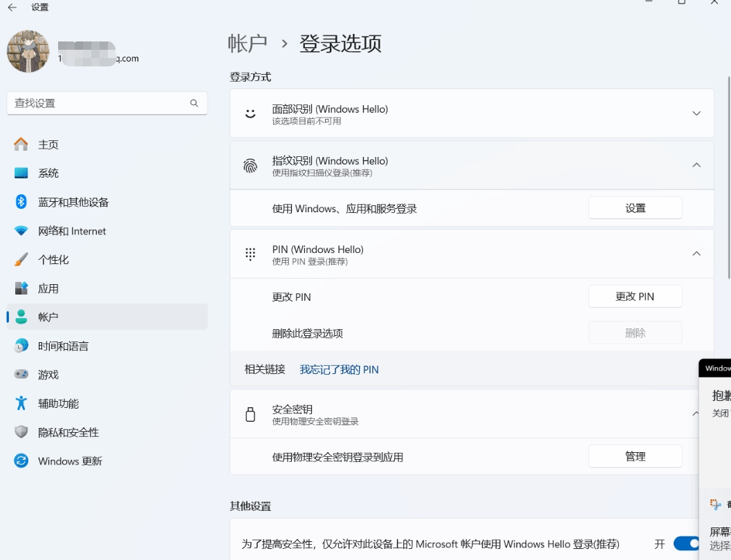This screenshot has width=731, height=560.
Task: Select 时间和语言 in navigation
Action: tap(107, 346)
